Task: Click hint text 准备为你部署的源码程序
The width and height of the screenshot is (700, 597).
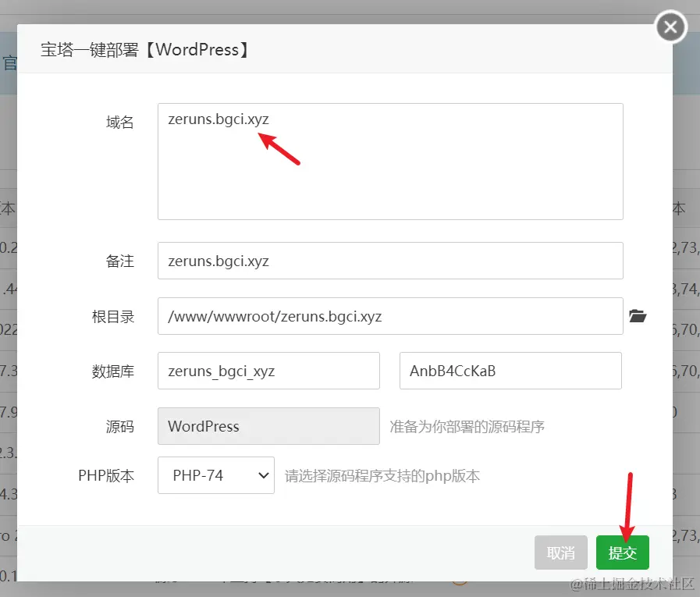Action: pos(467,426)
